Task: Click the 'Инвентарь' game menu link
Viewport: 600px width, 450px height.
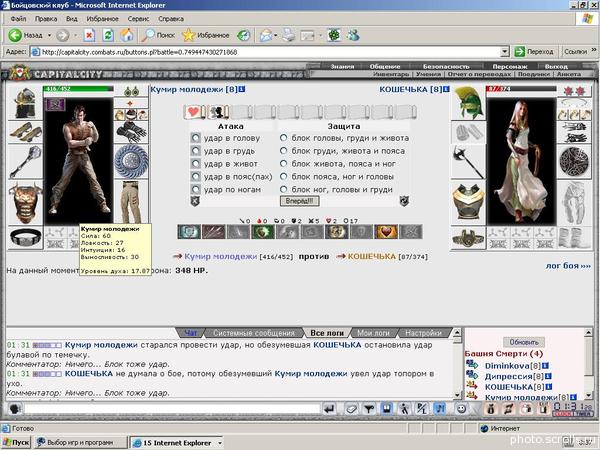Action: click(x=391, y=74)
